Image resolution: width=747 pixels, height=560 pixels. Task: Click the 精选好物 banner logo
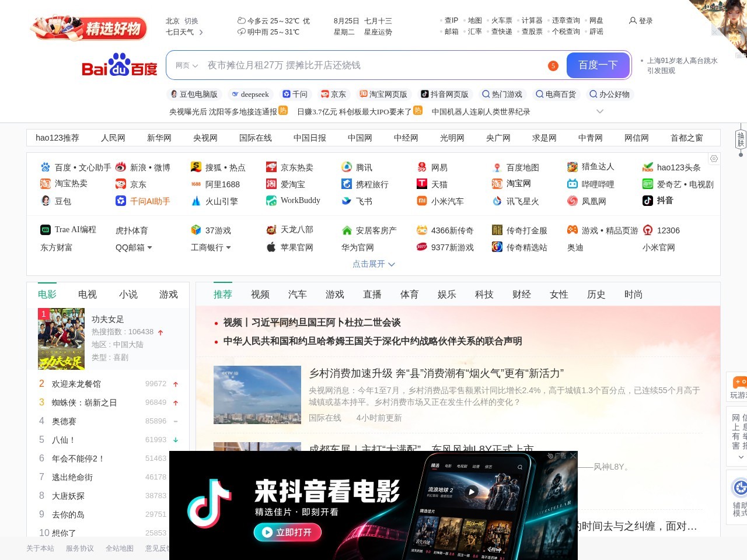(89, 28)
